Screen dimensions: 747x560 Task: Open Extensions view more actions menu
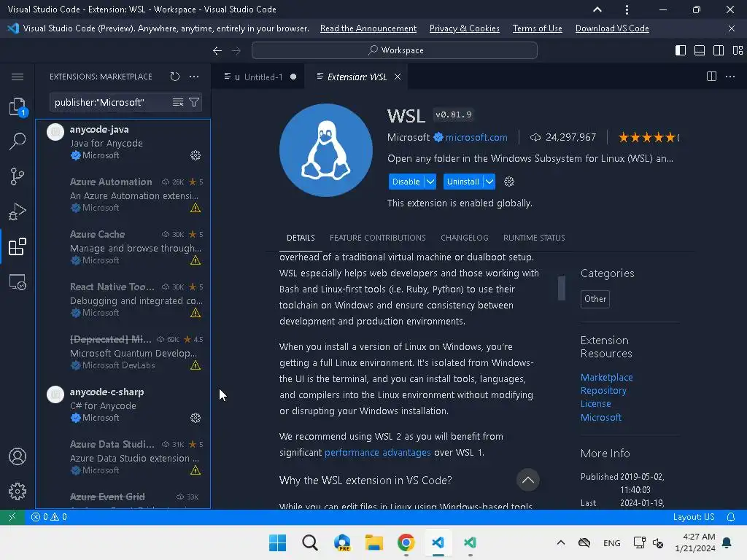194,77
